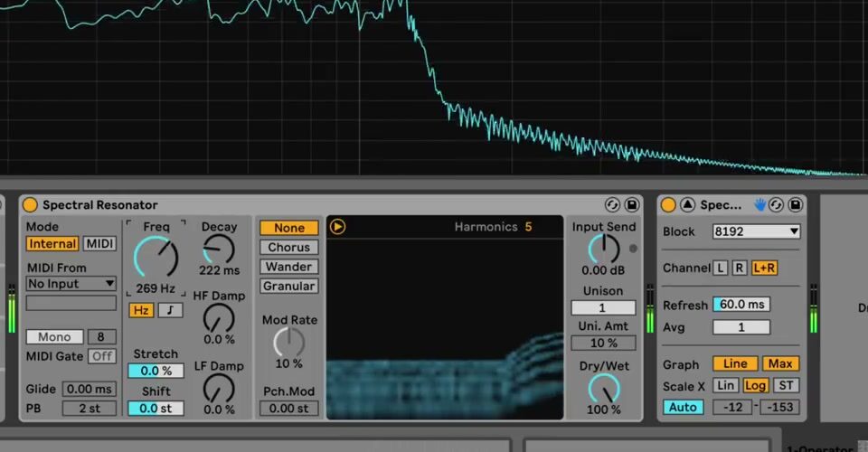Select Wander modulation mode

289,267
